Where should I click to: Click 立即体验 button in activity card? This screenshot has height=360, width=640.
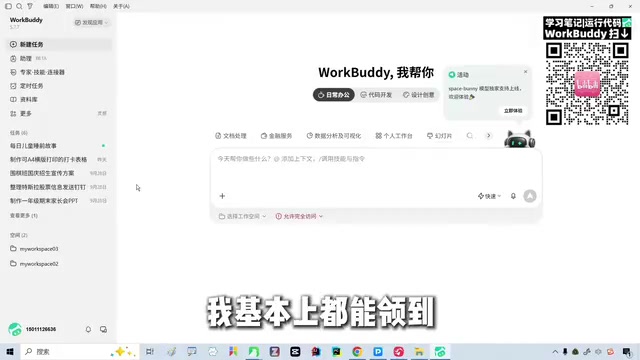(513, 111)
